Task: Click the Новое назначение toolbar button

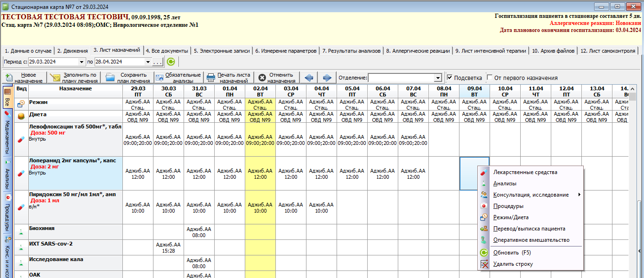Action: click(x=25, y=78)
